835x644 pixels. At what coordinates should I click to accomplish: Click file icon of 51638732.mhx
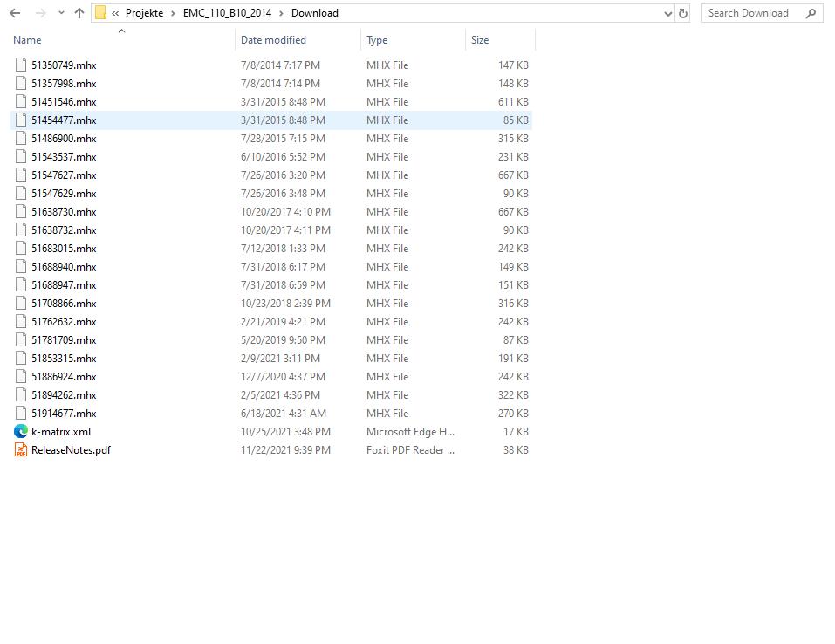(x=21, y=230)
